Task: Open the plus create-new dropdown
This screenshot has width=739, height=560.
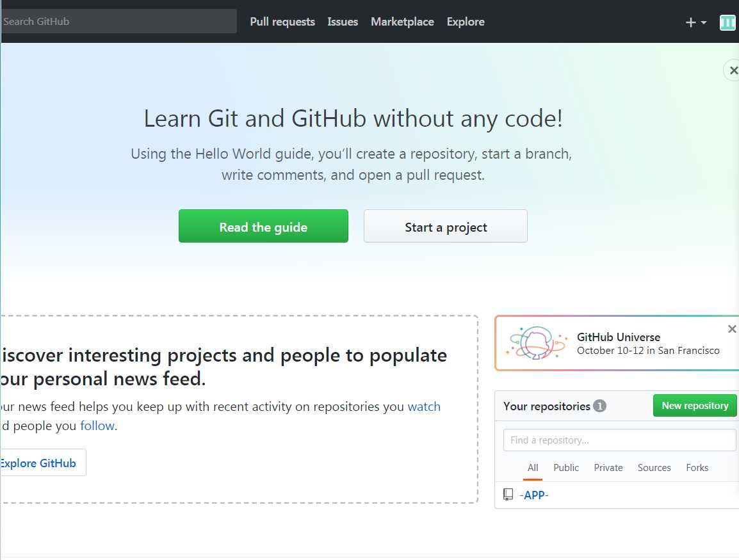Action: coord(695,22)
